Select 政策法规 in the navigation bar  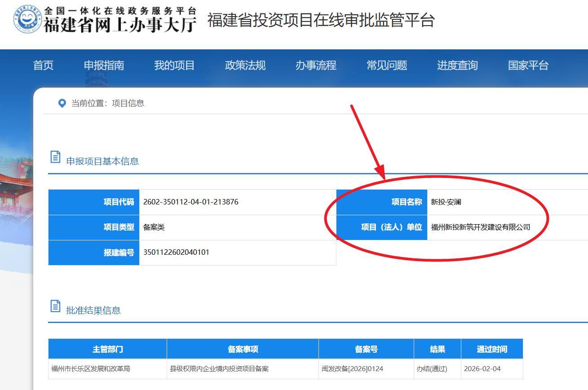point(245,66)
